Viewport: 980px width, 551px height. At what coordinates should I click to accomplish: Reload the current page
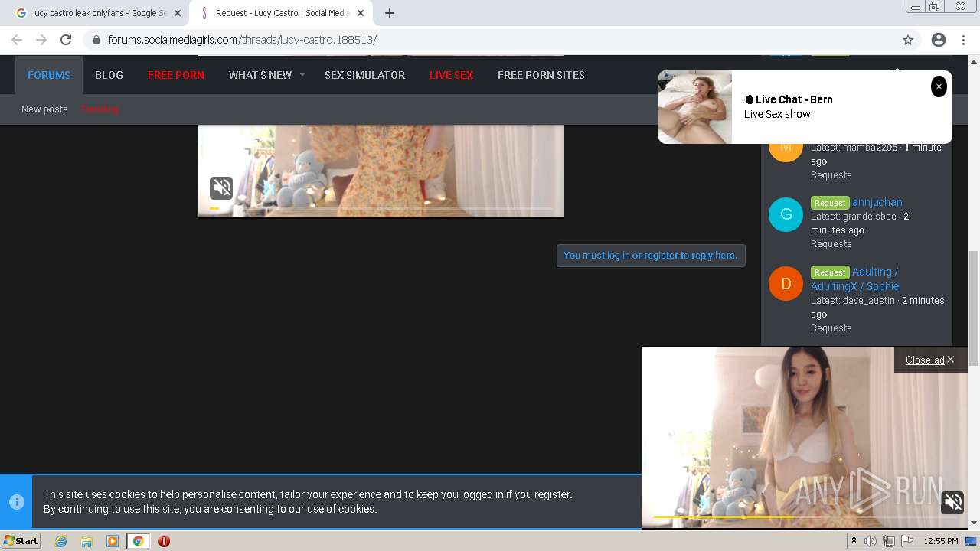pyautogui.click(x=66, y=40)
